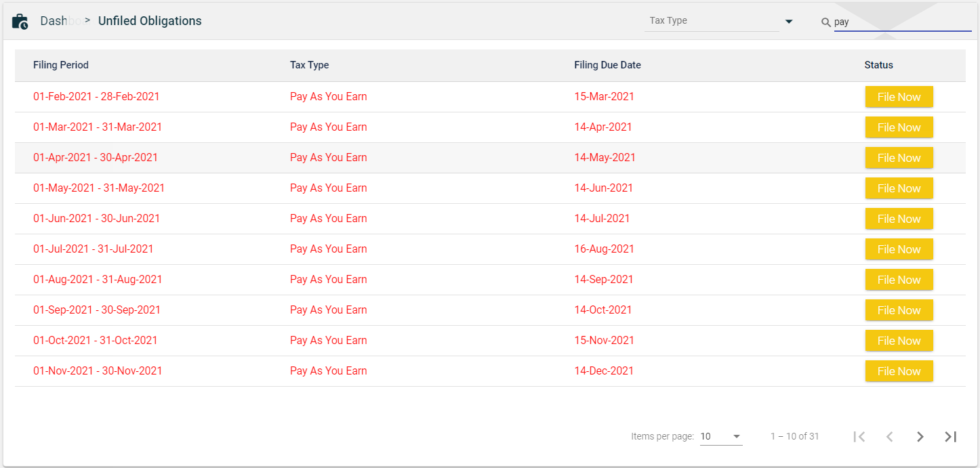Open the Tax Type filter dropdown
This screenshot has width=980, height=468.
tap(712, 21)
